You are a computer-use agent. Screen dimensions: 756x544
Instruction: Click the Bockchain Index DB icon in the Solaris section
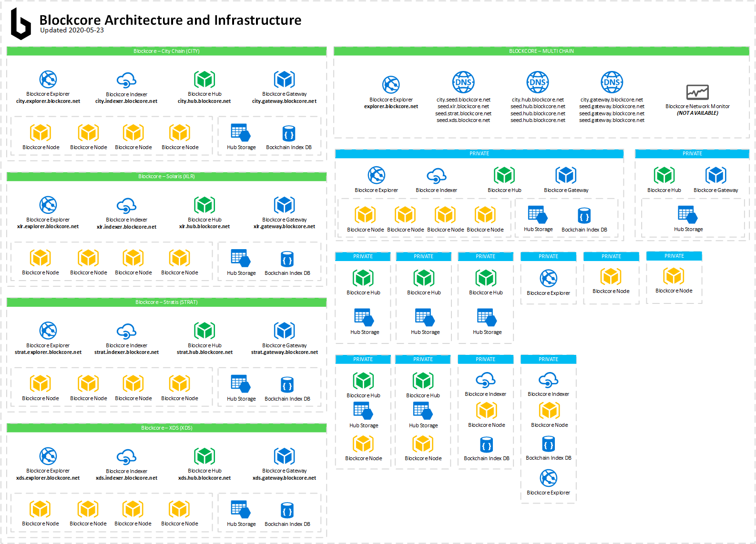click(287, 259)
